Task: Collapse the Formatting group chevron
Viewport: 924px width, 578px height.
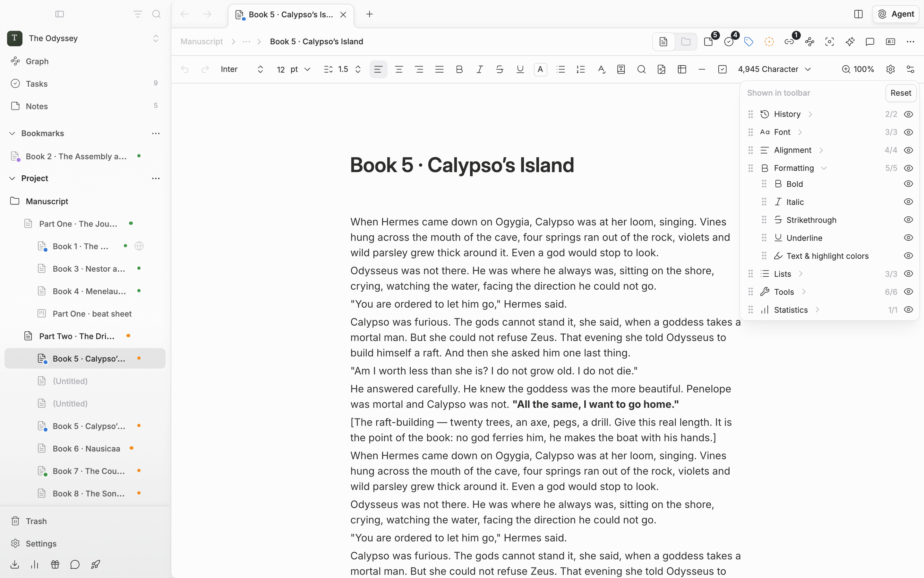Action: [824, 168]
